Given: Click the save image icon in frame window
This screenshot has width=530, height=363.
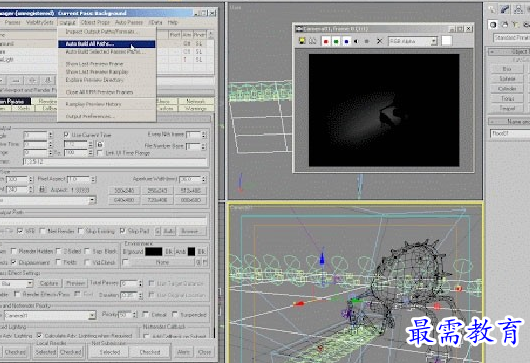Looking at the screenshot, I should (302, 41).
